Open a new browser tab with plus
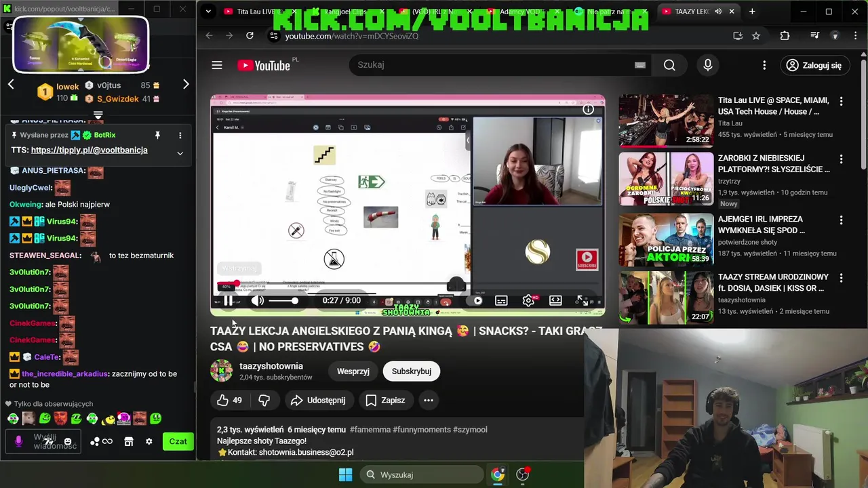The height and width of the screenshot is (488, 868). click(x=752, y=12)
